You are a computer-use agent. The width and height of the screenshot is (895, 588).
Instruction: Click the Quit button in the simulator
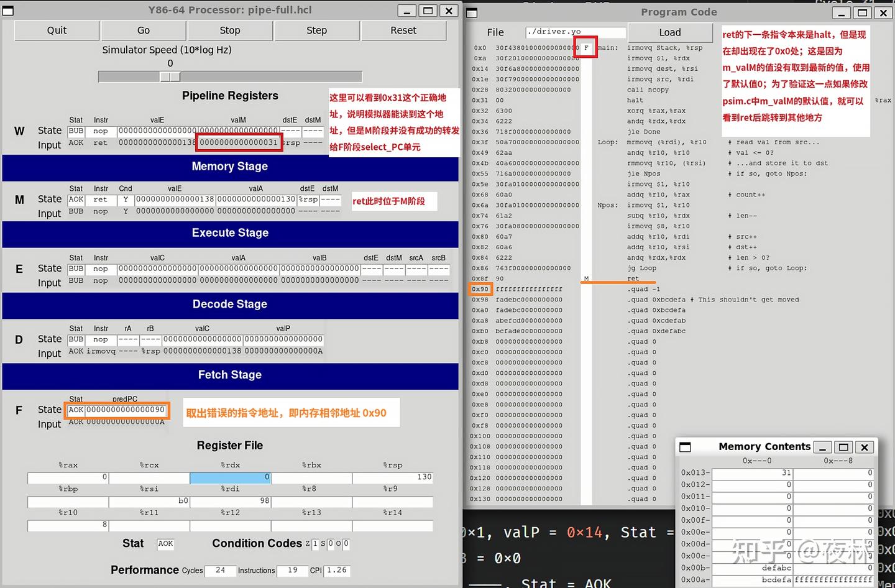57,30
